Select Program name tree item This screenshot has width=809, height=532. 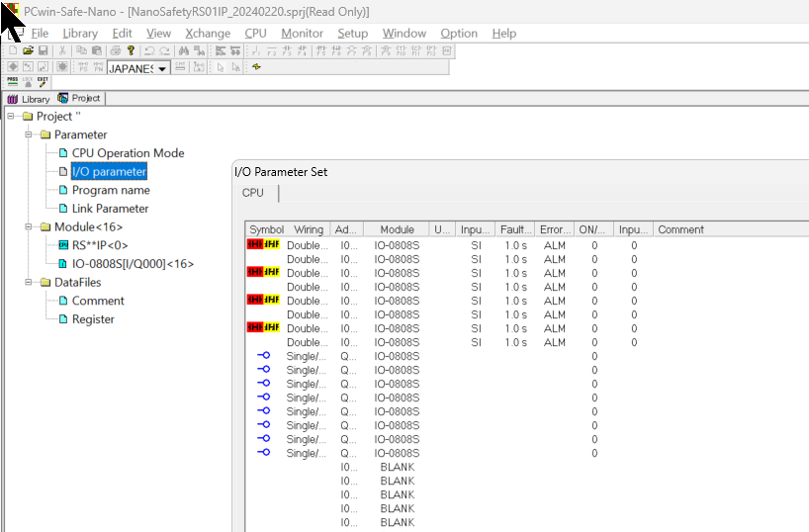[111, 191]
